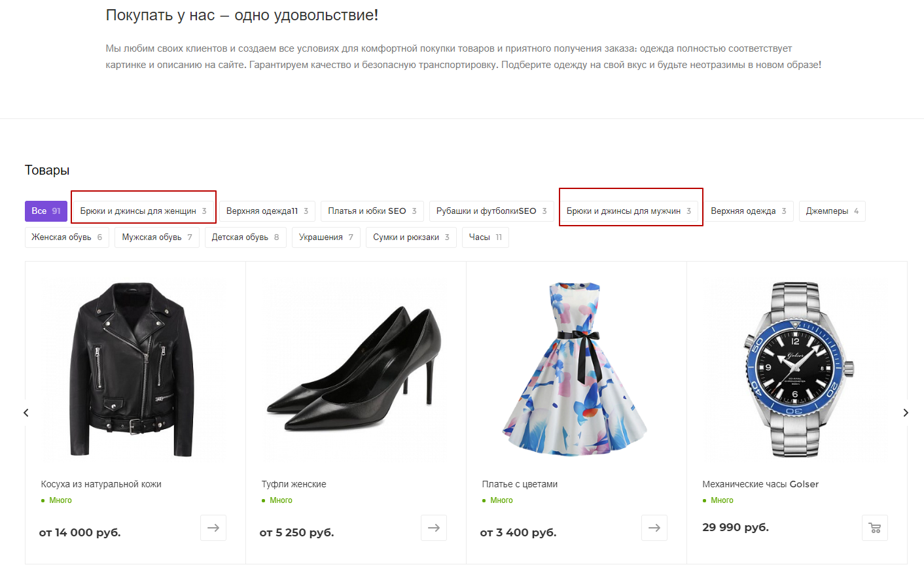Show next products with right carousel arrow
Screen dimensions: 924x571
point(906,413)
